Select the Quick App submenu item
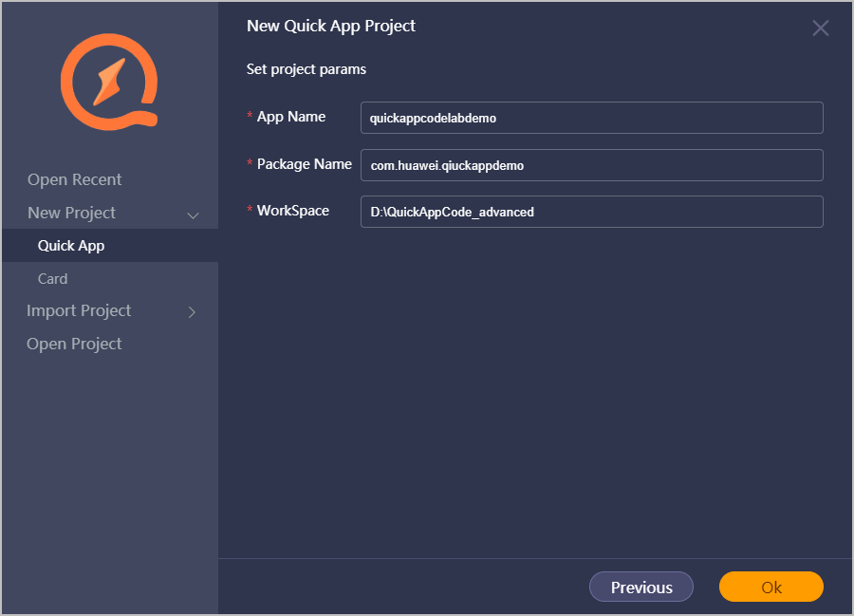Viewport: 854px width, 616px height. [110, 246]
